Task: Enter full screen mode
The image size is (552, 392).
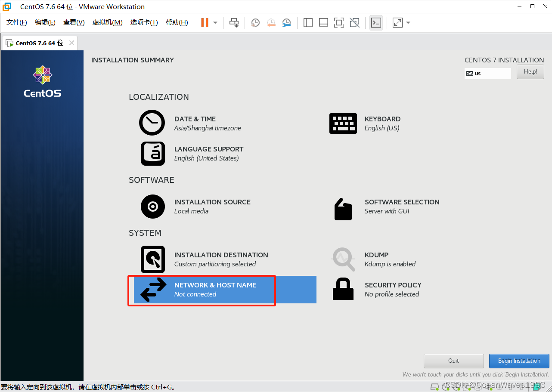Action: 339,22
